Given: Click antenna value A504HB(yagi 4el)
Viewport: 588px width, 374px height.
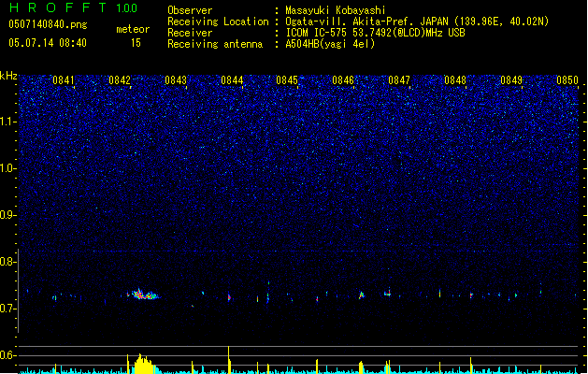Looking at the screenshot, I should tap(330, 44).
